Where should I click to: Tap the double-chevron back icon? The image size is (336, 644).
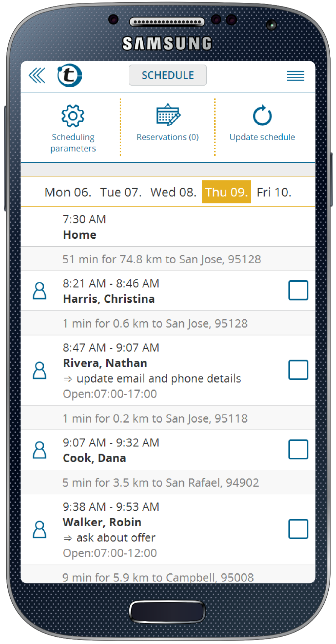pos(37,75)
